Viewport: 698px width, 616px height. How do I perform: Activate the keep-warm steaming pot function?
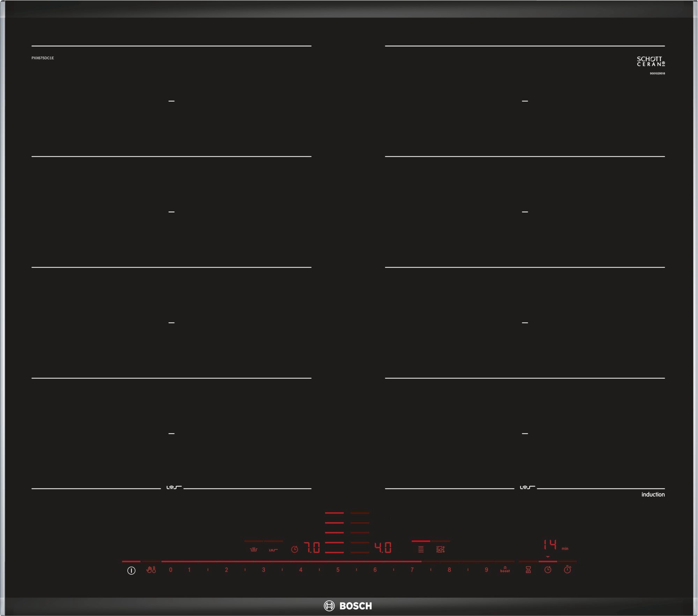tap(254, 550)
